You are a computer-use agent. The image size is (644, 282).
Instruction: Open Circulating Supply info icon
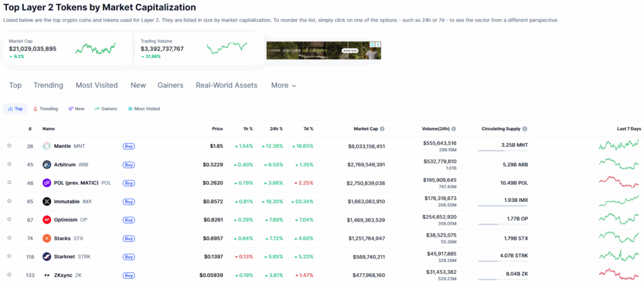coord(525,128)
